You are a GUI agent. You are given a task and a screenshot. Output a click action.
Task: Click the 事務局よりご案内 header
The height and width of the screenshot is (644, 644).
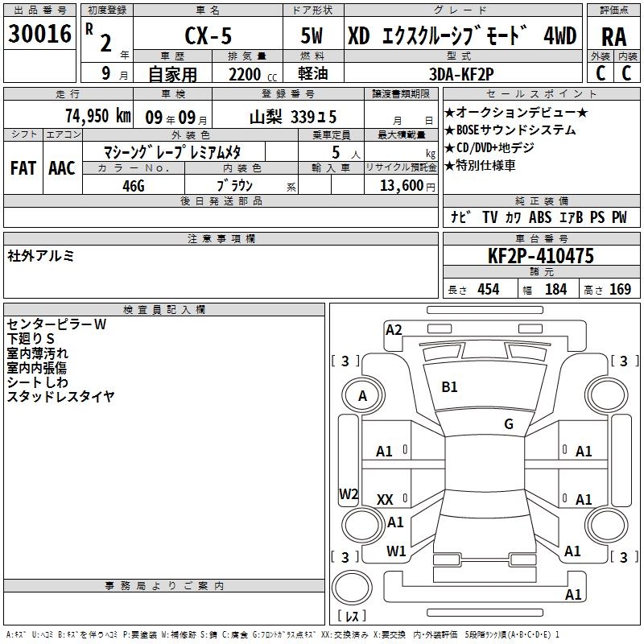click(x=164, y=586)
